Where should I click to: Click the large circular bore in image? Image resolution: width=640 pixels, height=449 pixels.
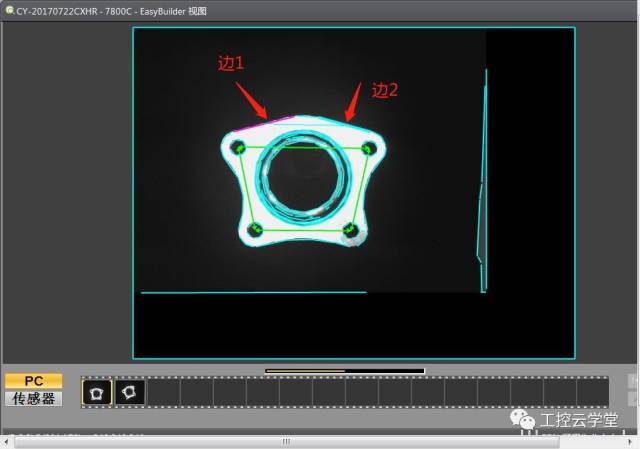tap(304, 177)
